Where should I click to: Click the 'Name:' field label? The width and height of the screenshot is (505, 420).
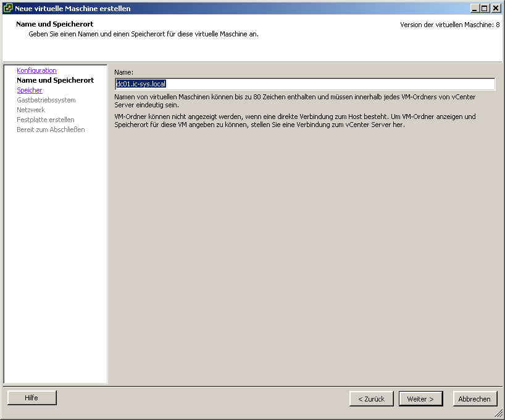[x=123, y=72]
